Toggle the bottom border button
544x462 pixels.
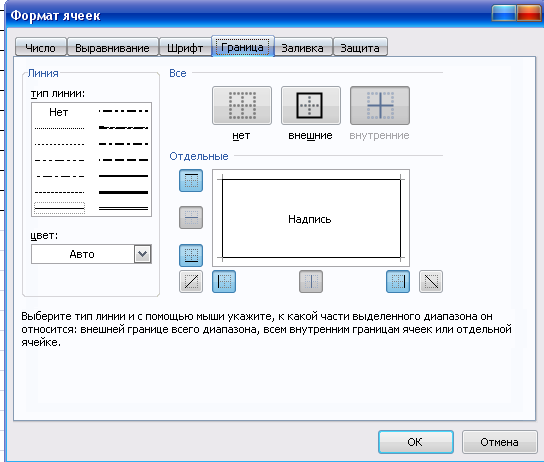[191, 255]
